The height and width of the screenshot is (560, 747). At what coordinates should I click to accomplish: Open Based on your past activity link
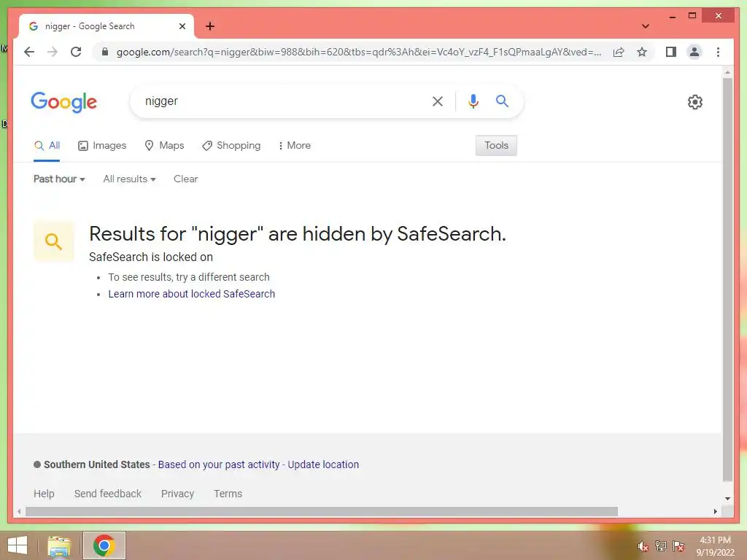(219, 464)
